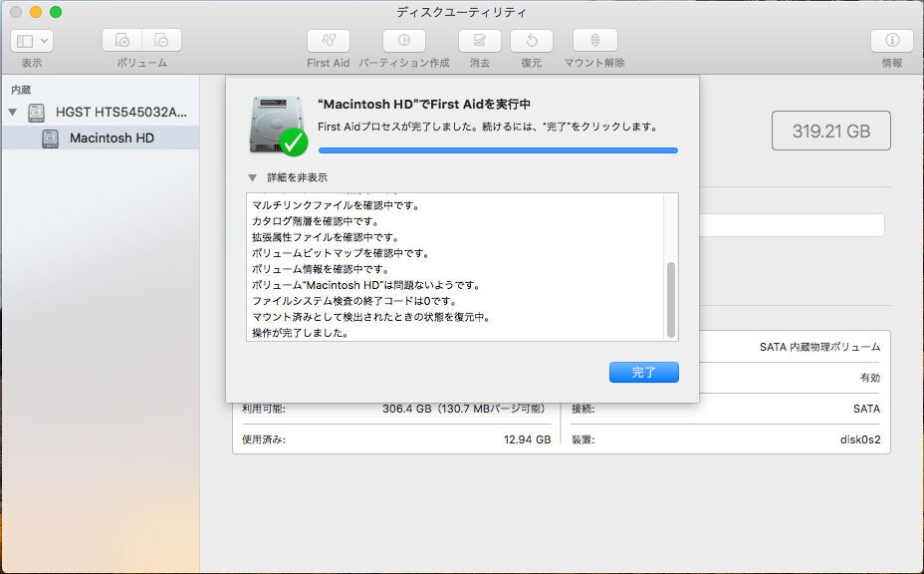The image size is (924, 574).
Task: Click the 完了 button
Action: point(643,373)
